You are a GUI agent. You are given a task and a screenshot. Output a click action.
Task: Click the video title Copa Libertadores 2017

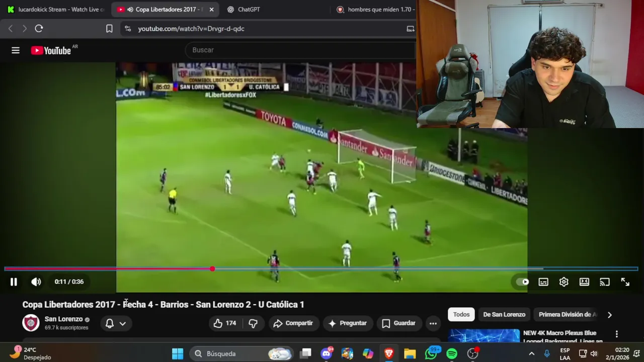coord(163,305)
